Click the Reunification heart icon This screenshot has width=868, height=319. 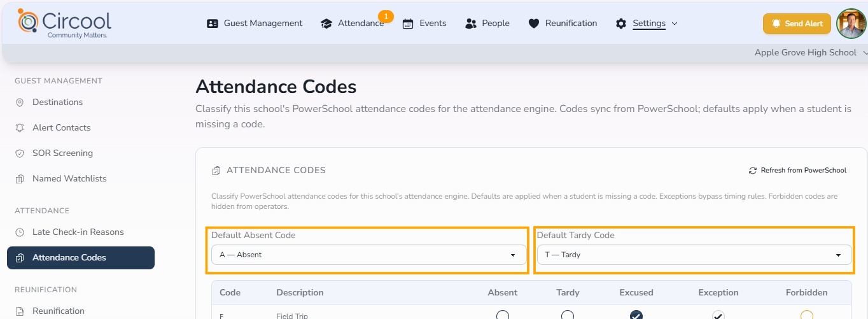tap(534, 24)
